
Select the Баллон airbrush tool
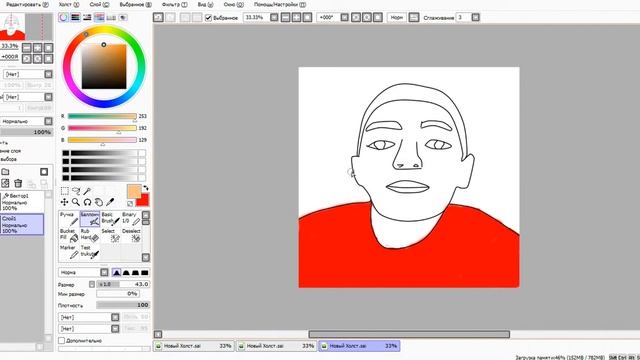89,218
